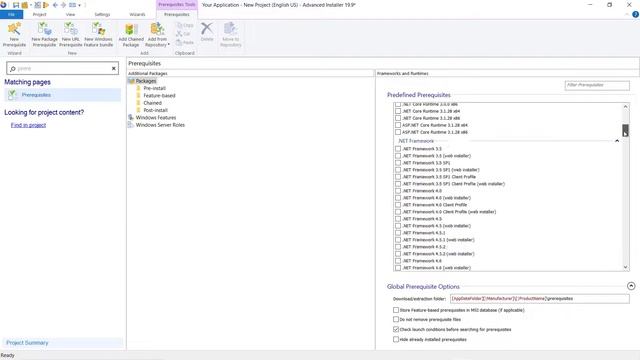Image resolution: width=640 pixels, height=360 pixels.
Task: Open Add from Repository menu
Action: pos(157,35)
